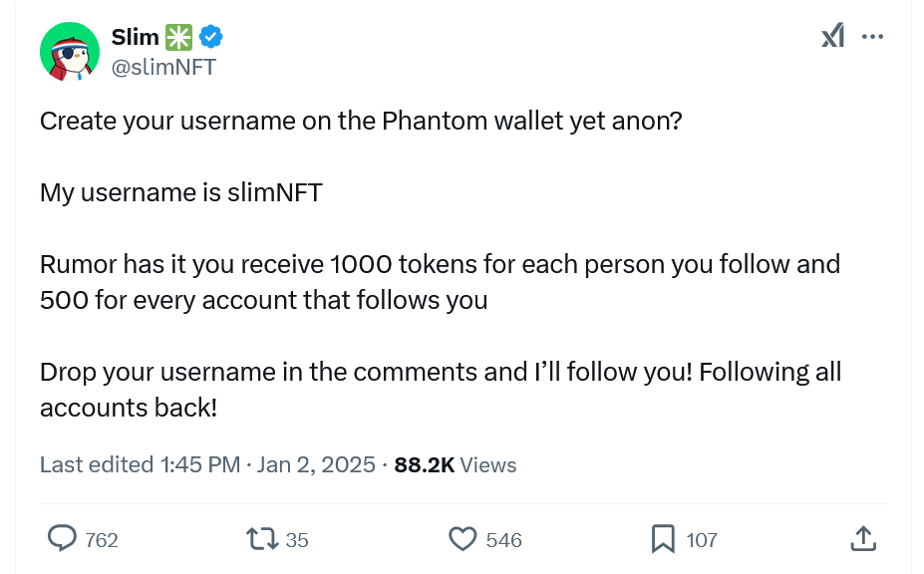Open the three-dot More options menu
Image resolution: width=924 pixels, height=574 pixels.
click(x=872, y=37)
